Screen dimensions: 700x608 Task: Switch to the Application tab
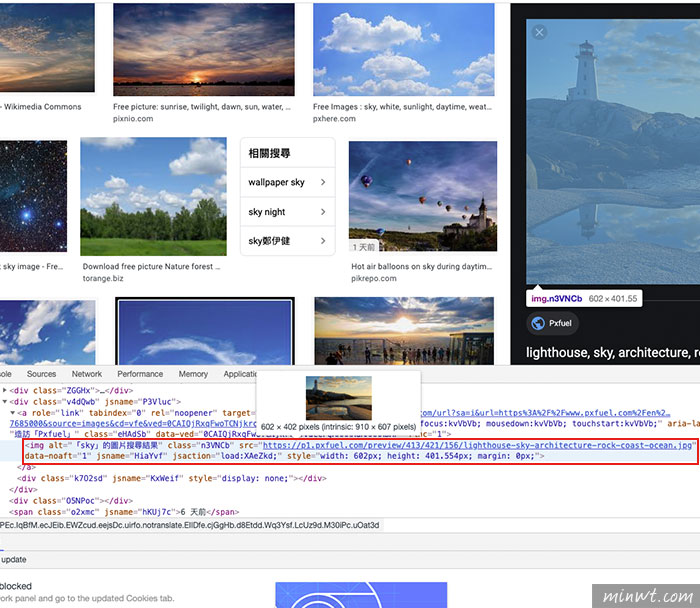click(240, 374)
